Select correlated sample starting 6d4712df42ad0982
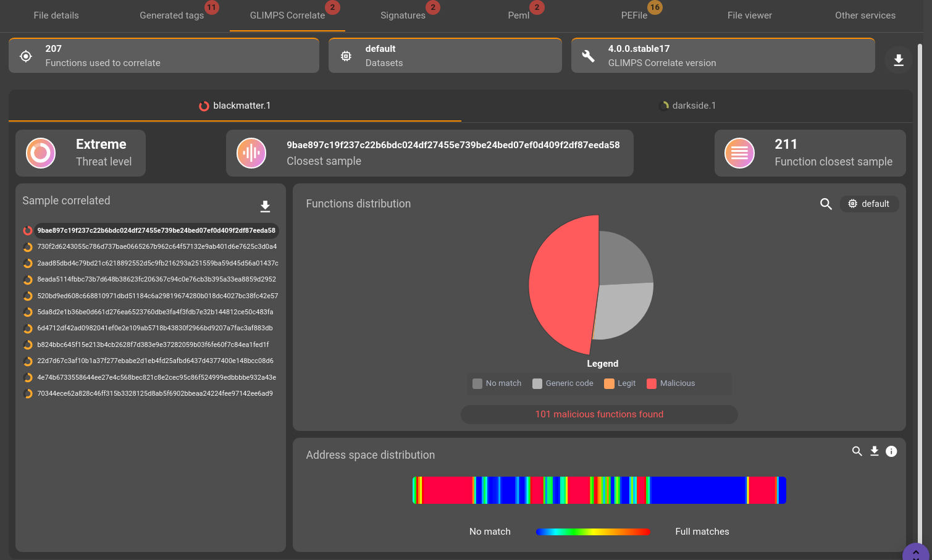 [x=155, y=328]
